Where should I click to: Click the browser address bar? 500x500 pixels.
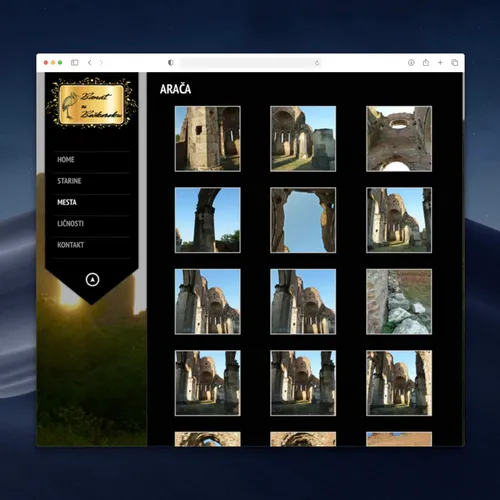coord(247,63)
